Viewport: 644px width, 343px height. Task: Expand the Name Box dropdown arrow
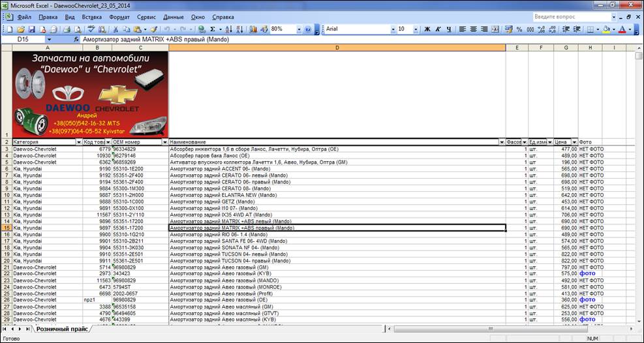click(x=49, y=40)
